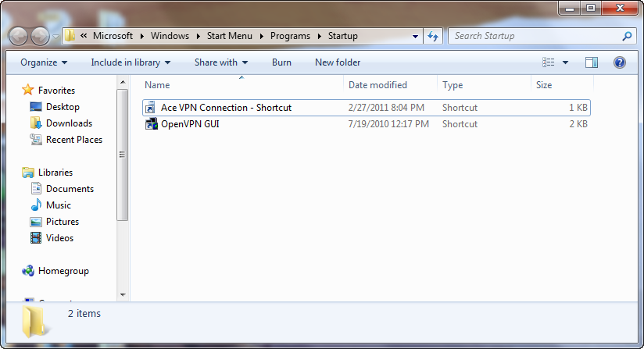Open the recent pages dropdown arrow
The height and width of the screenshot is (349, 644).
pos(55,37)
